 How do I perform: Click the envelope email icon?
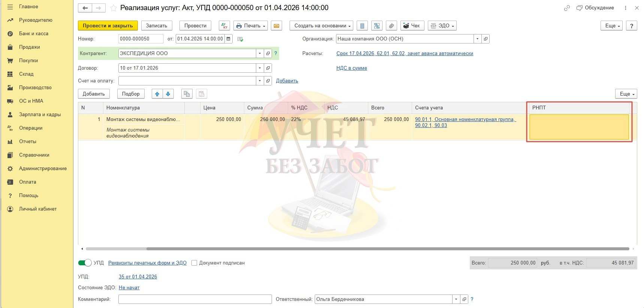(x=276, y=26)
